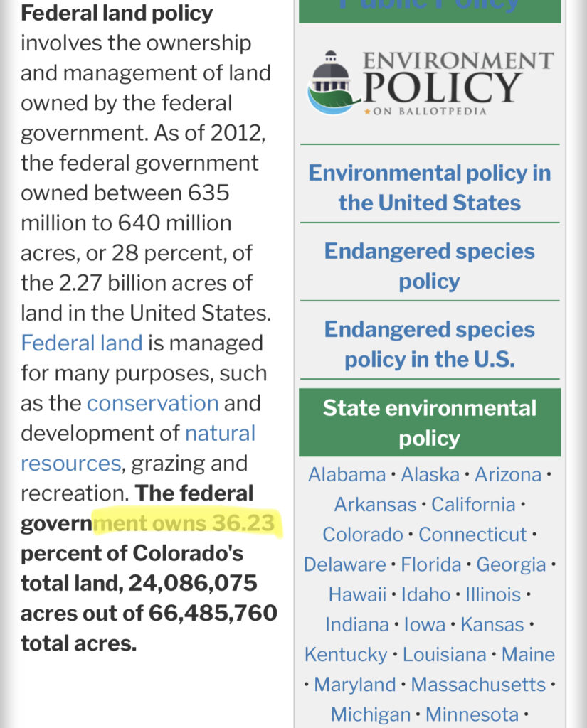The height and width of the screenshot is (728, 587).
Task: Click the Georgia state link
Action: tap(511, 564)
